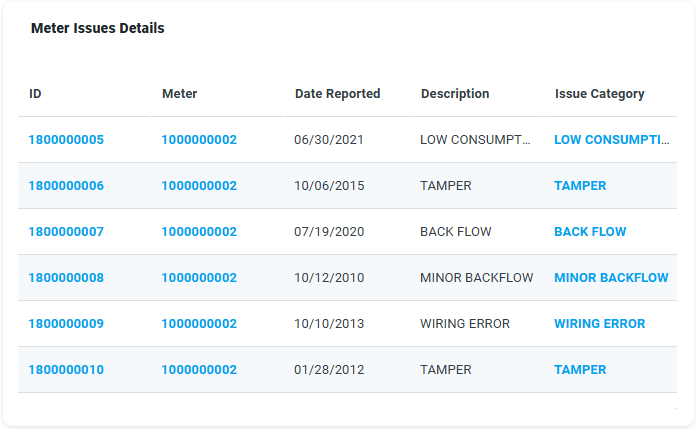
Task: Open TAMPER category link for issue 1800000006
Action: pos(580,186)
